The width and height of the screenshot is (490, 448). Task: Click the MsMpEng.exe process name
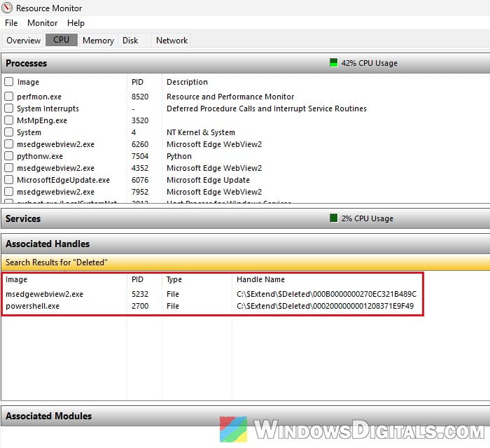(x=42, y=120)
